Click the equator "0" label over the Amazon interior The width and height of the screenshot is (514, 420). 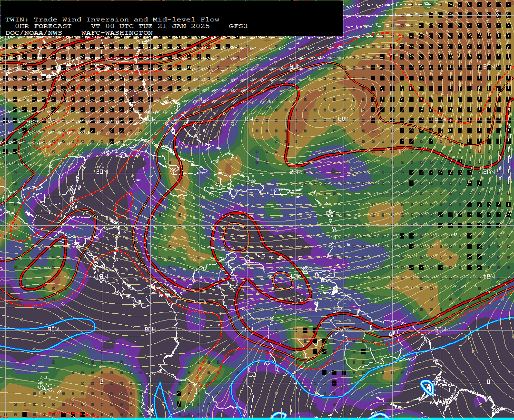(296, 381)
